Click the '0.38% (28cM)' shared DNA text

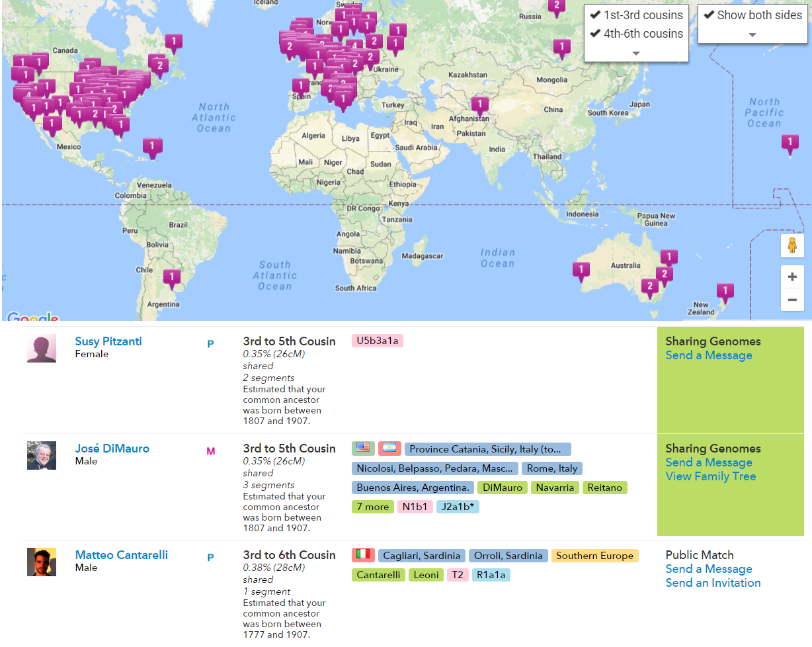(274, 568)
